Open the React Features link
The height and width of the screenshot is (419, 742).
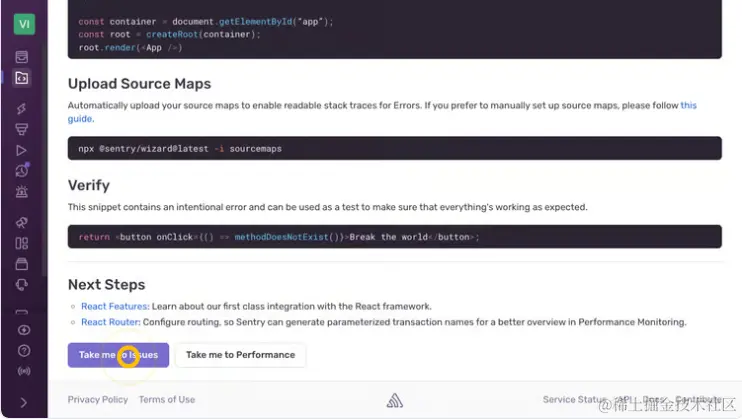pyautogui.click(x=115, y=306)
